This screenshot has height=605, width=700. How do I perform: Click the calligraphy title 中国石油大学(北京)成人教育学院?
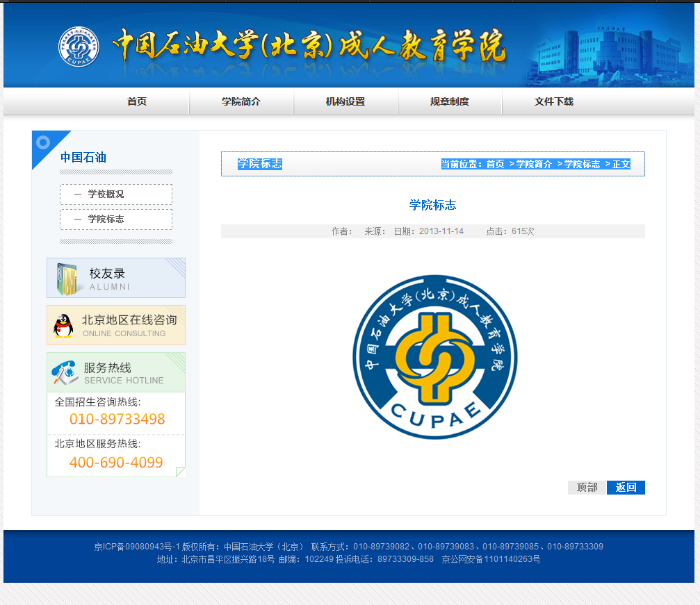309,46
